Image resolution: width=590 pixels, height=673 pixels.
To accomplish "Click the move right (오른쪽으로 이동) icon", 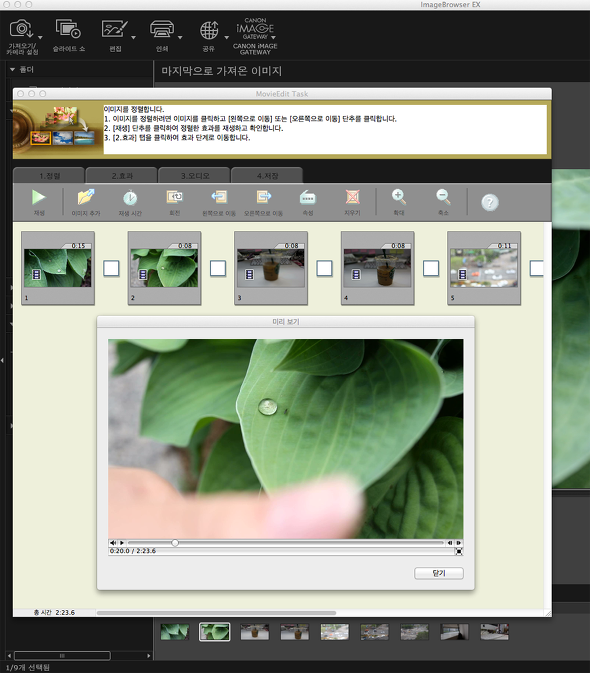I will point(263,197).
